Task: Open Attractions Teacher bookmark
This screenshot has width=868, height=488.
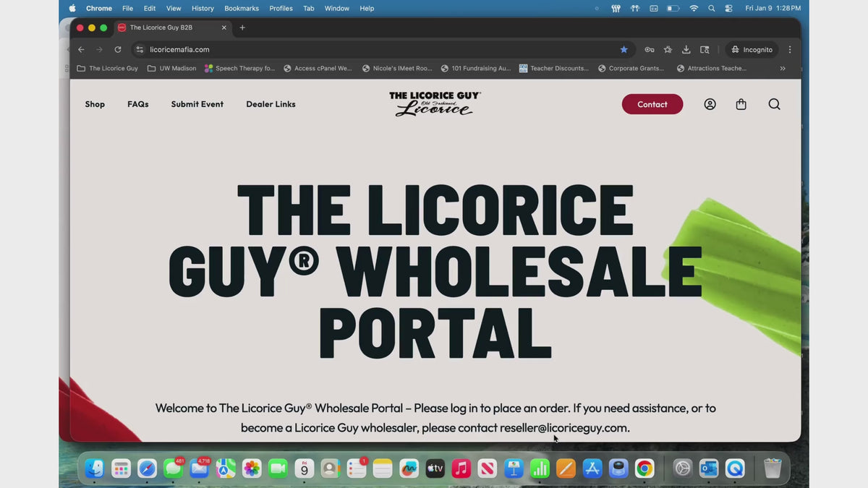Action: (x=711, y=69)
